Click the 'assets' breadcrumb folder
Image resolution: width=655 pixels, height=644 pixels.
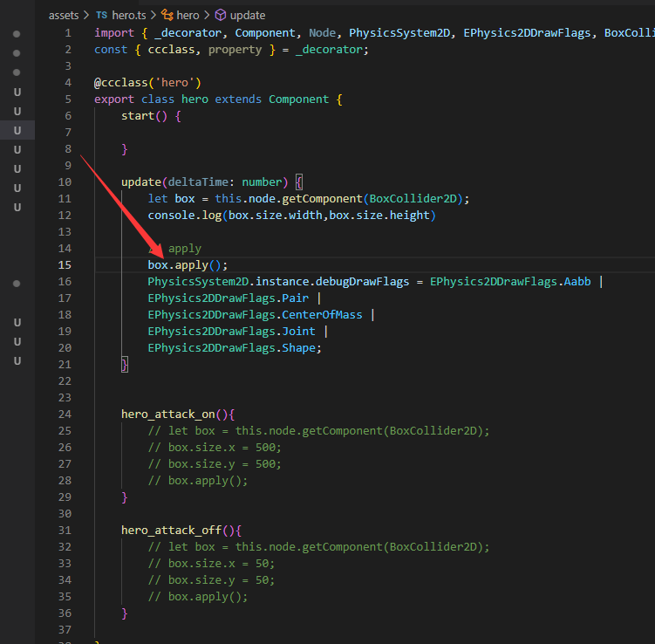pyautogui.click(x=64, y=16)
